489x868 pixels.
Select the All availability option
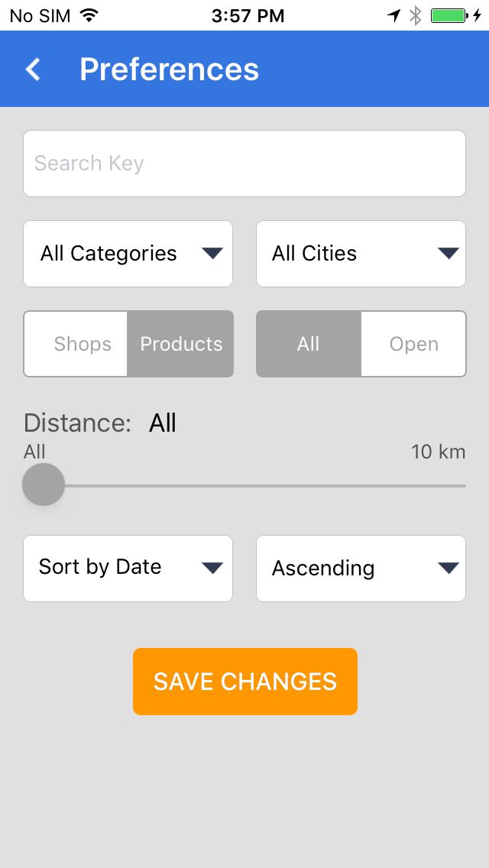308,344
